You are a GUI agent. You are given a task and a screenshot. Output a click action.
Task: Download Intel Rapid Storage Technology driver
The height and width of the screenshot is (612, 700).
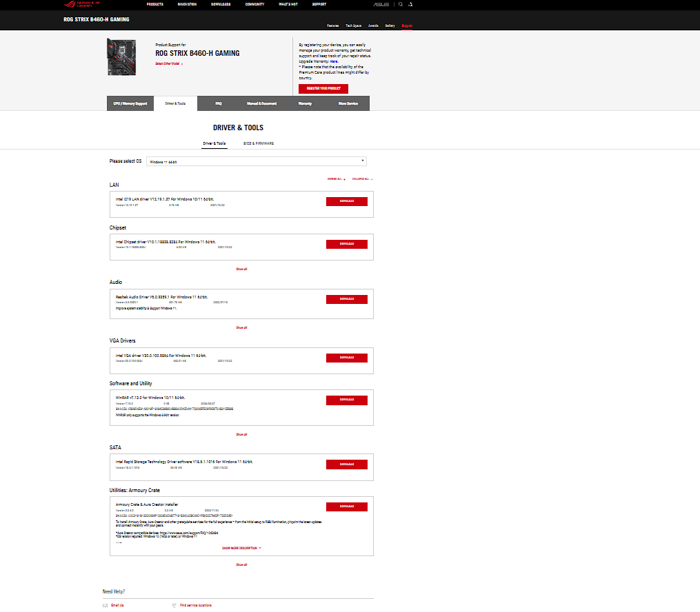(x=347, y=465)
